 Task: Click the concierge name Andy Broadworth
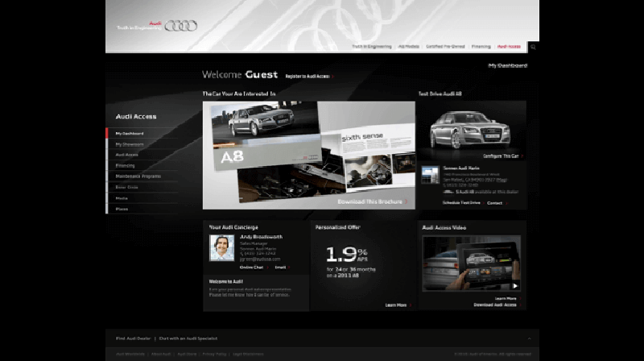click(261, 237)
